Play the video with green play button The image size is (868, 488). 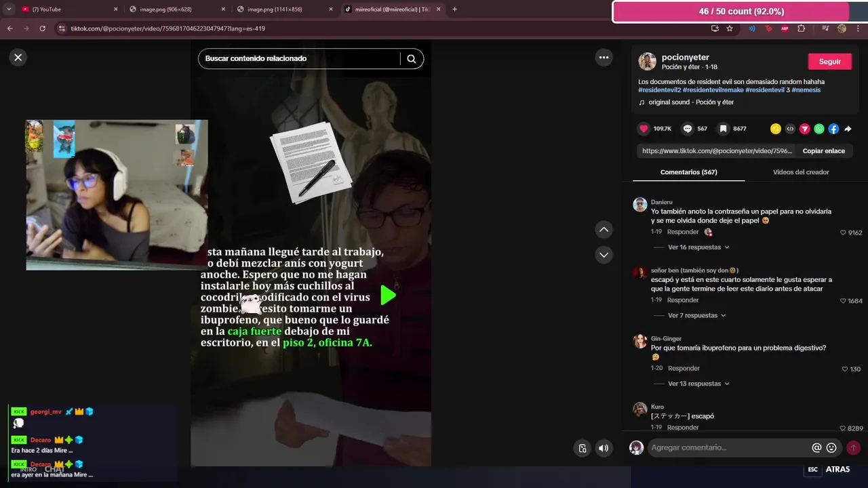coord(387,295)
